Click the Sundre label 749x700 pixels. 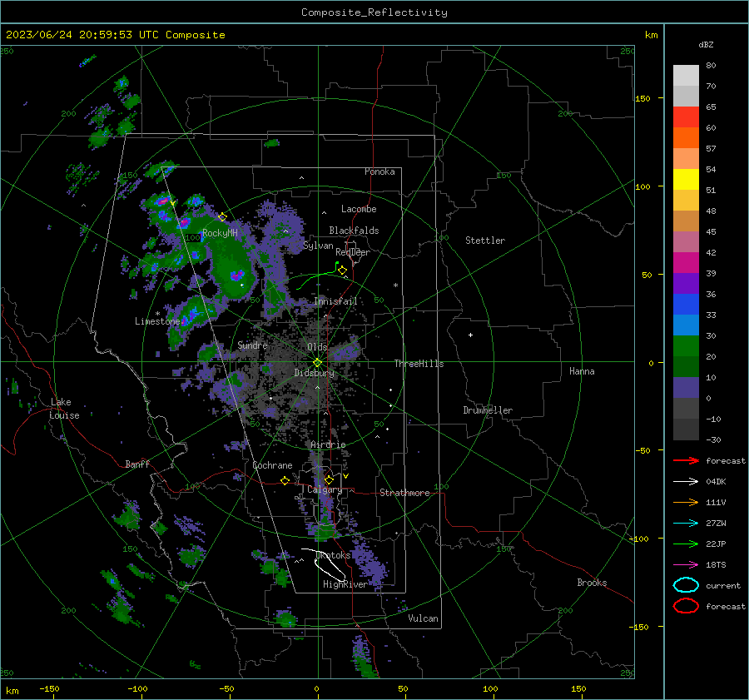[252, 345]
